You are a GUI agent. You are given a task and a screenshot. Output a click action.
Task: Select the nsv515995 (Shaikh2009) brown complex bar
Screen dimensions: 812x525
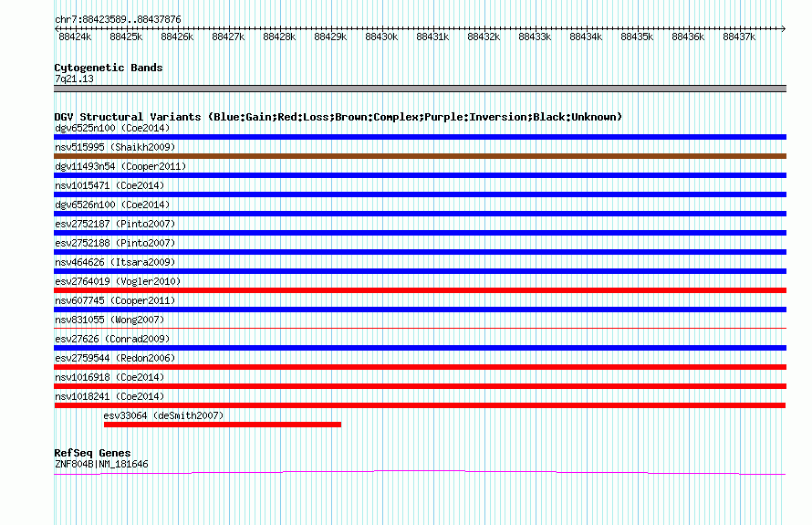pos(420,156)
